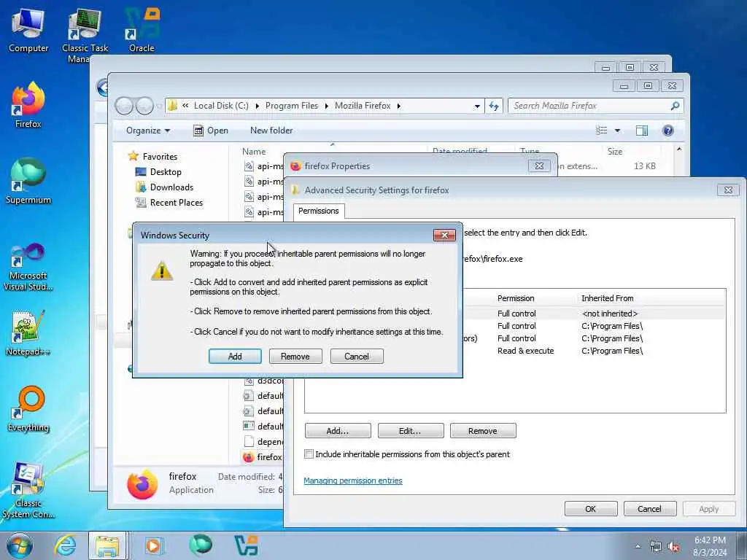The width and height of the screenshot is (747, 560).
Task: Open address bar history dropdown
Action: click(477, 106)
